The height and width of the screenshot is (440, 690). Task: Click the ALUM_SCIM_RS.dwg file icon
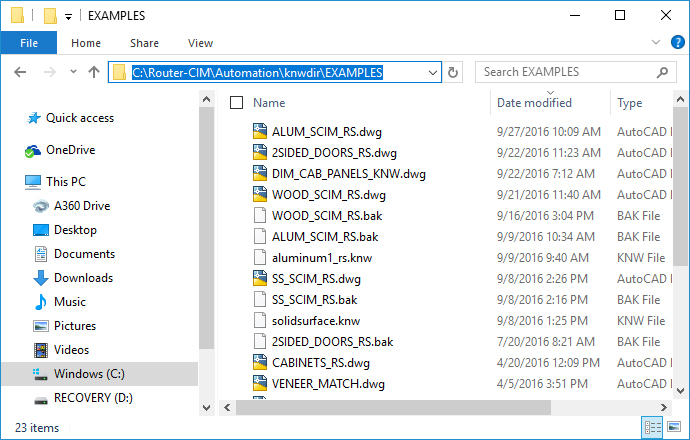pos(260,131)
